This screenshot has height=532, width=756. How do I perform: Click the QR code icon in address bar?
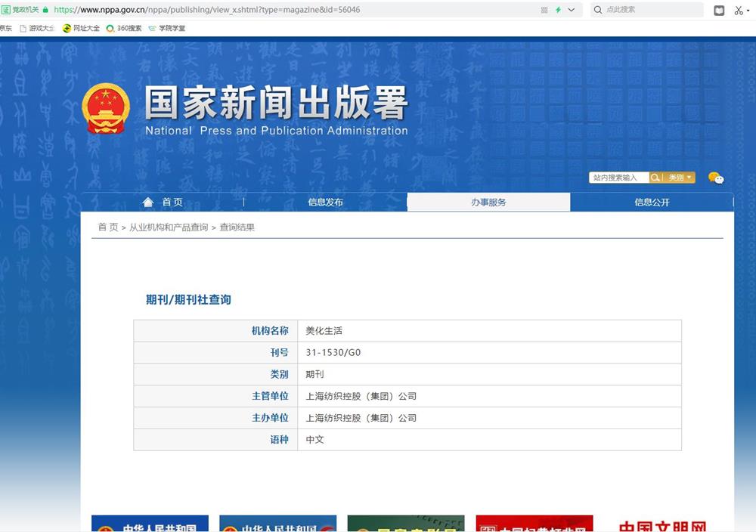[544, 10]
